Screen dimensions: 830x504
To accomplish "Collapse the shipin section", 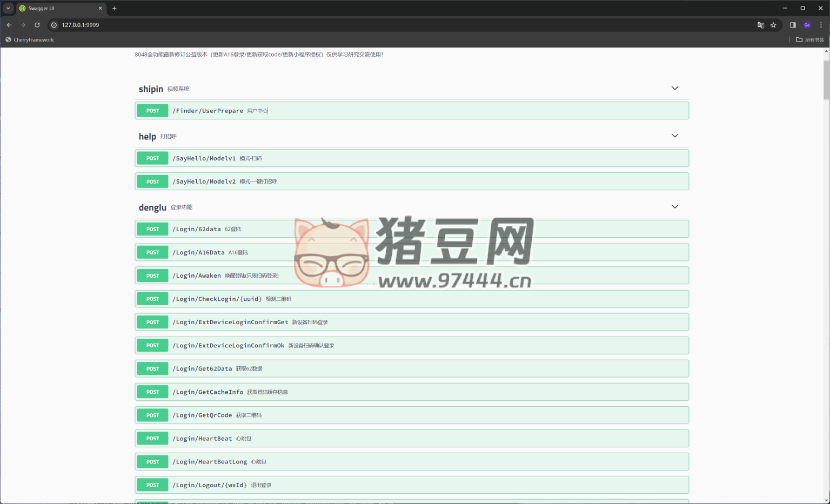I will pos(674,88).
